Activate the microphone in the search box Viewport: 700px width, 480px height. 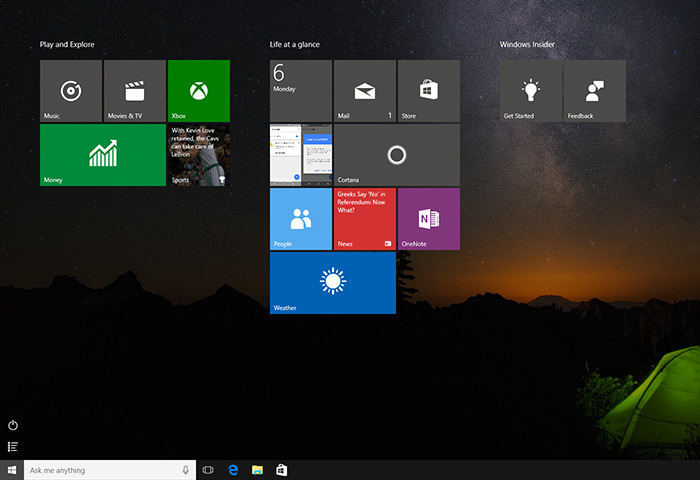click(186, 470)
